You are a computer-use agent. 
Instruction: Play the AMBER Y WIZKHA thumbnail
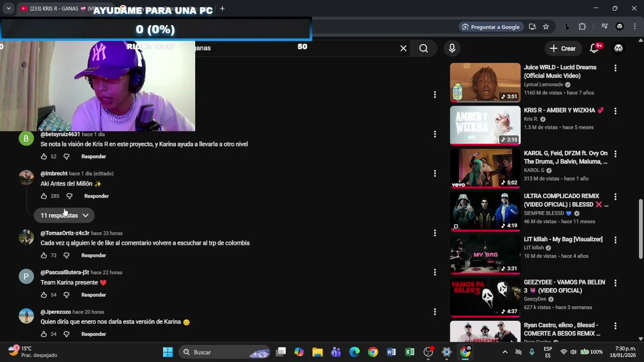485,125
